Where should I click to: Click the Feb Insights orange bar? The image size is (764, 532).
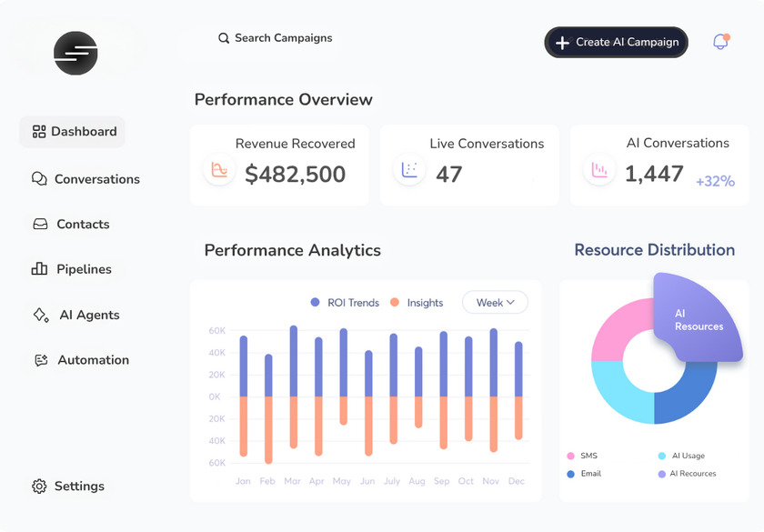[x=268, y=430]
